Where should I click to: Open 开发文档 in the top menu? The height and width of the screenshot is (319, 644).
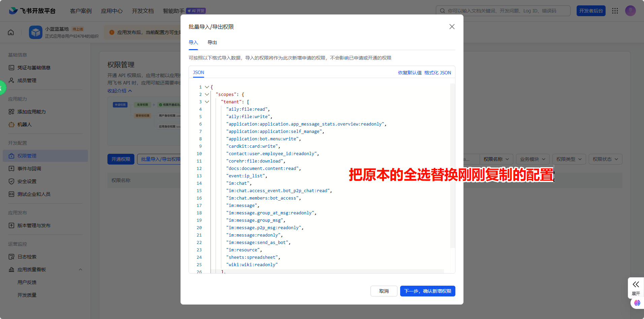click(x=143, y=10)
